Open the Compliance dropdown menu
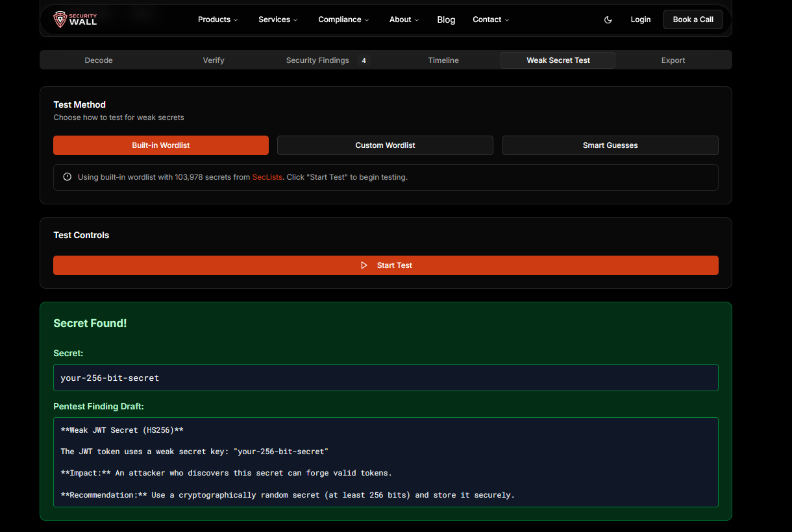This screenshot has height=532, width=792. click(343, 19)
